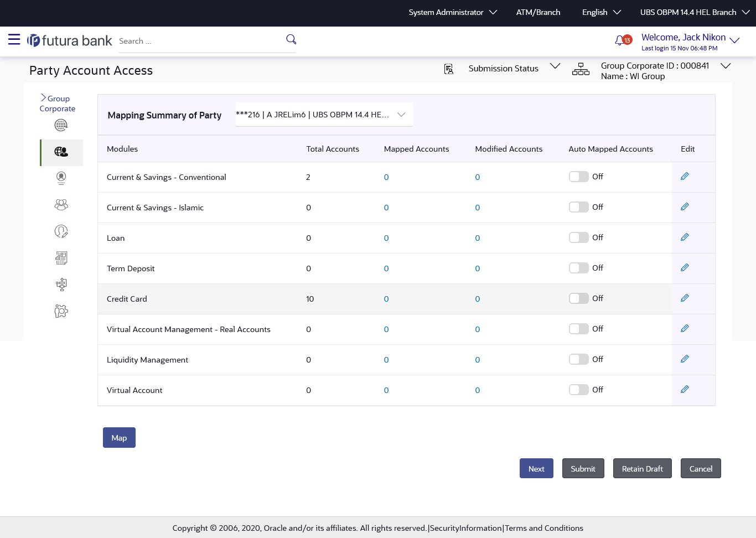Image resolution: width=756 pixels, height=538 pixels.
Task: Open the notifications bell
Action: pyautogui.click(x=620, y=40)
